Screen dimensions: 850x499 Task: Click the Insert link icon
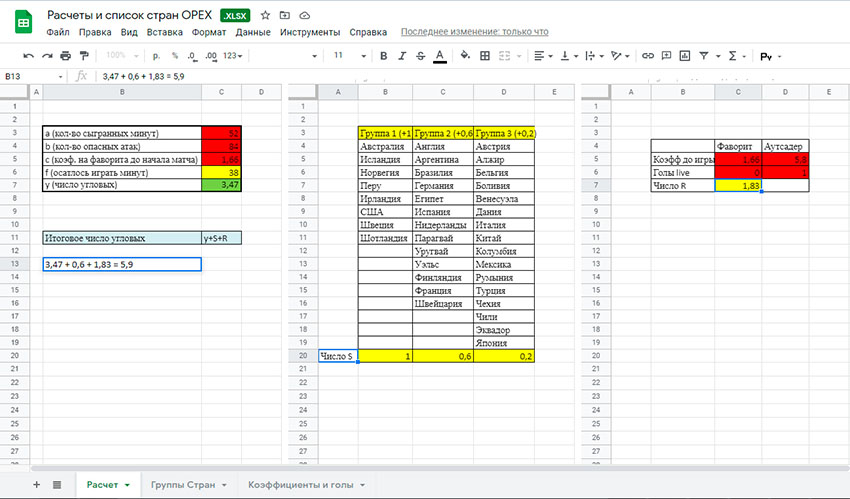(x=648, y=56)
